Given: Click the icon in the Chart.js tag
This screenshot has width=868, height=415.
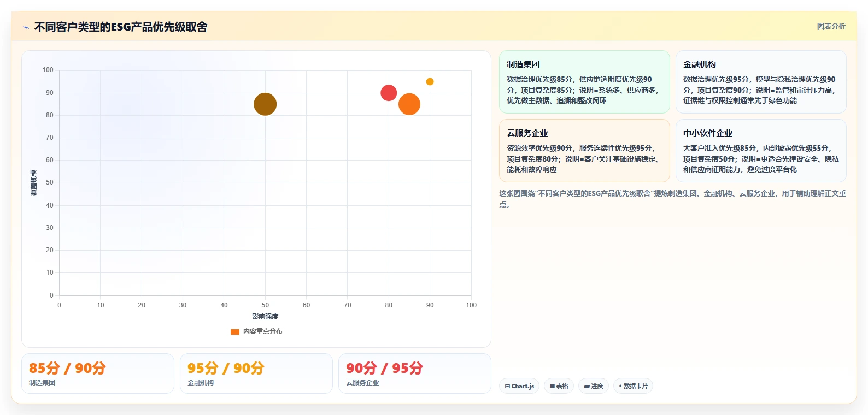Looking at the screenshot, I should point(507,386).
